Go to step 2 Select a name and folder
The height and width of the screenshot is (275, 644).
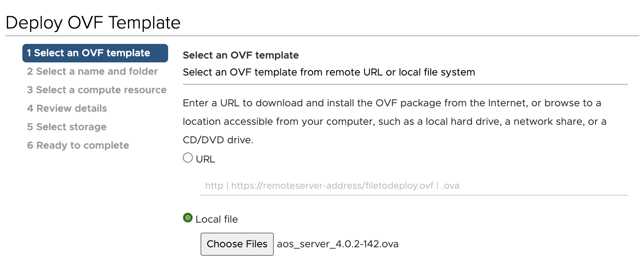(92, 71)
